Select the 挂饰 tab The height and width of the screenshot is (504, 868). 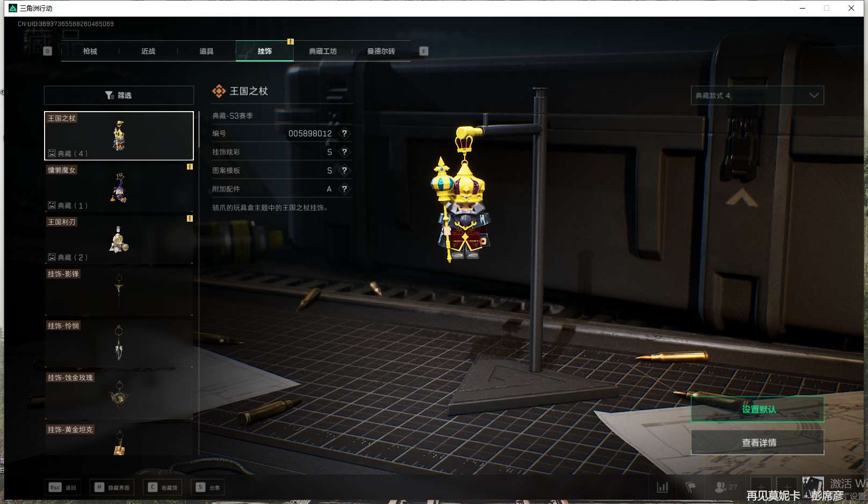[265, 51]
